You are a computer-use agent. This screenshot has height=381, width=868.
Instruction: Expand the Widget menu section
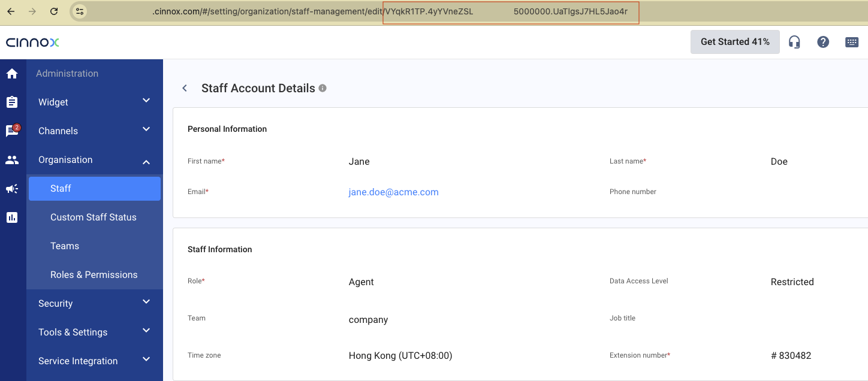point(94,102)
